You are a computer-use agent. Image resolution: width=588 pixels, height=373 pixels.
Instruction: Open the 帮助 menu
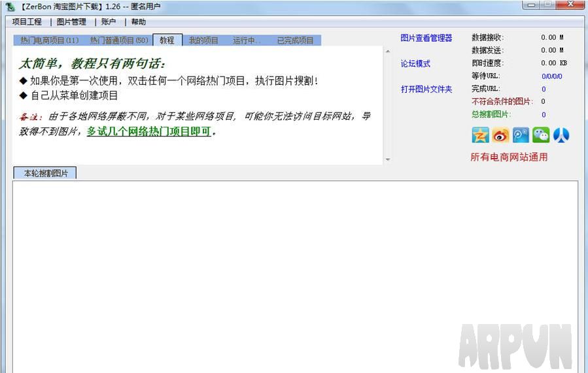[x=139, y=22]
